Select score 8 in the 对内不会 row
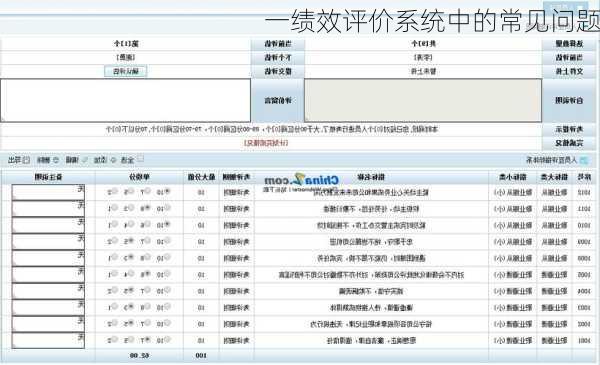The height and width of the screenshot is (365, 600). tap(147, 274)
